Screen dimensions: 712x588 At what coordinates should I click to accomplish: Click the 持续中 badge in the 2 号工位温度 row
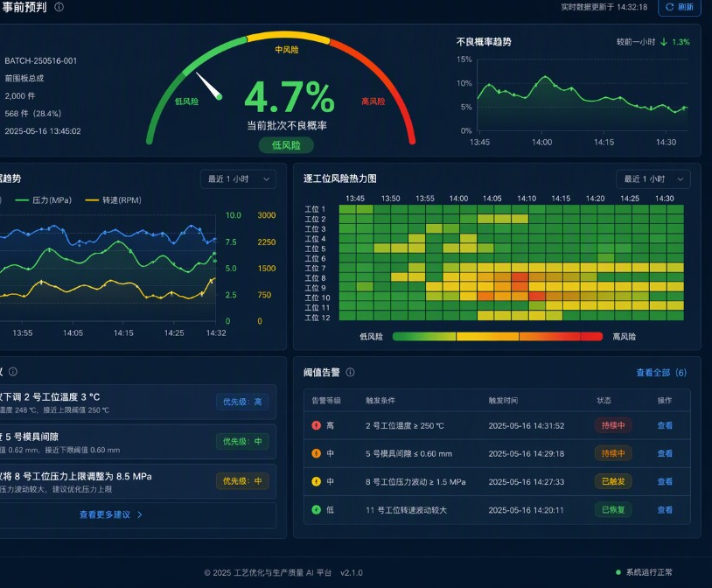(613, 425)
